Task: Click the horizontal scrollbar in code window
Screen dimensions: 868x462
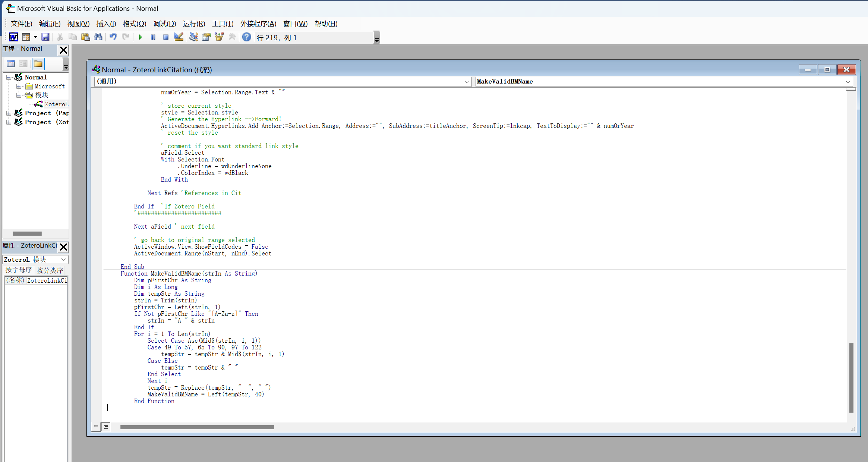Action: 197,427
